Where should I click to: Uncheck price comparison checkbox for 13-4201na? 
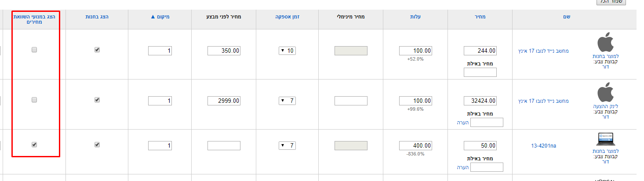tap(34, 145)
